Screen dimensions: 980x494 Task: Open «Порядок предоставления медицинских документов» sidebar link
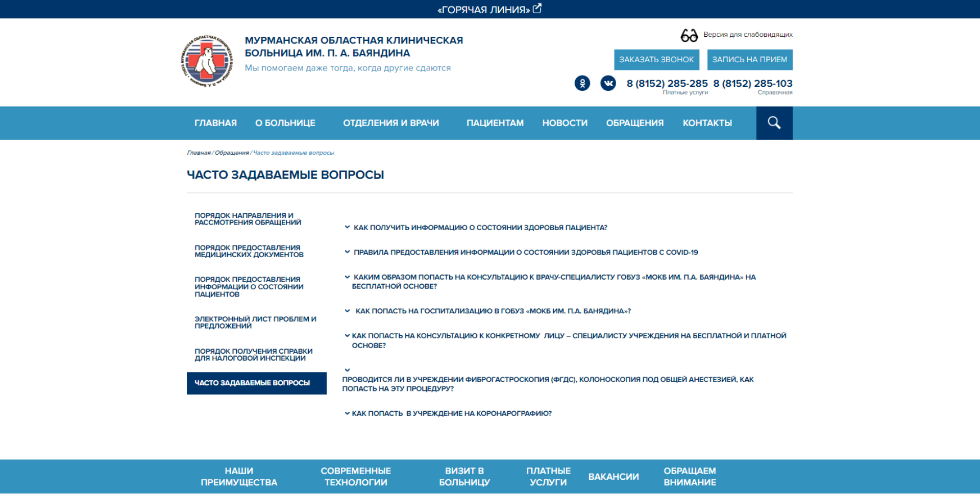pos(249,251)
